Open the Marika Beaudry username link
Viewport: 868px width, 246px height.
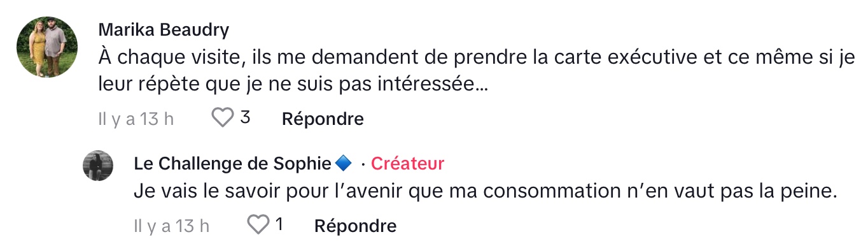click(x=164, y=30)
